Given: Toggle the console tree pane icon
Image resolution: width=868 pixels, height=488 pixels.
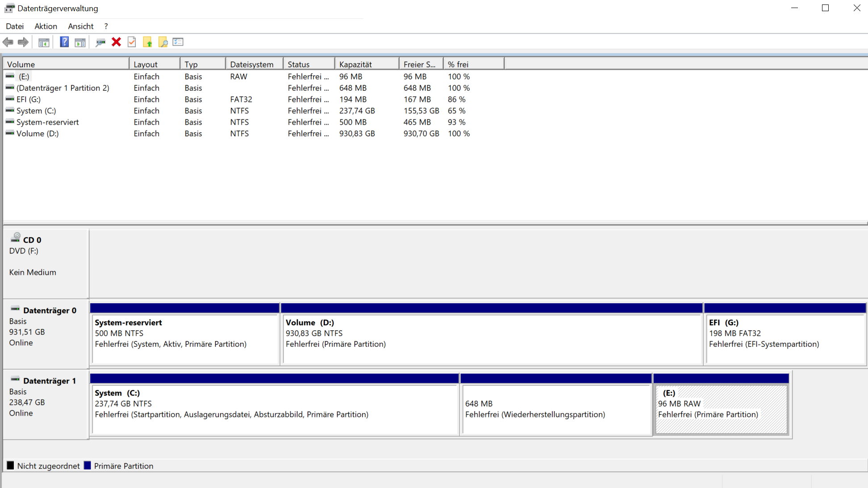Looking at the screenshot, I should [x=44, y=42].
